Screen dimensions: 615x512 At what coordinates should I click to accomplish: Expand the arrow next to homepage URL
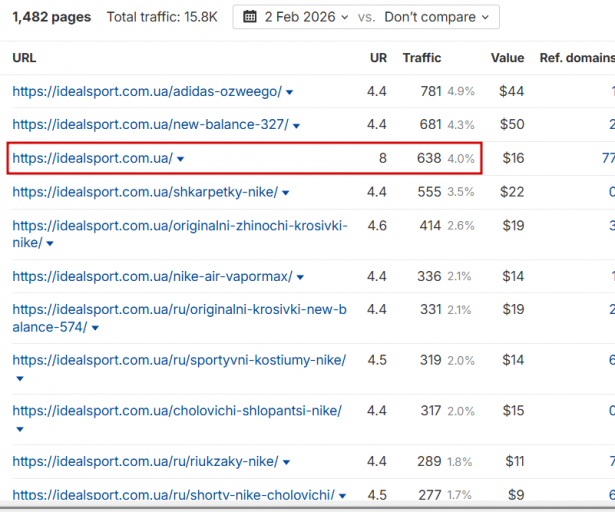180,159
